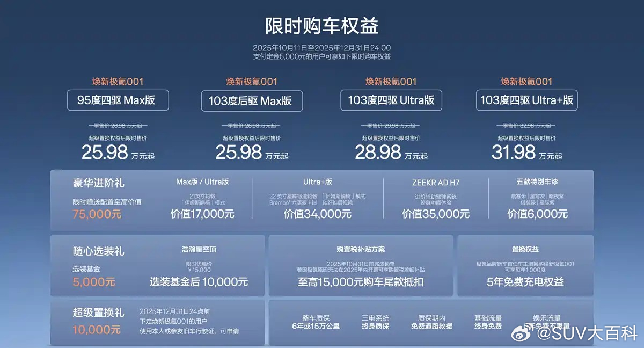Image resolution: width=644 pixels, height=348 pixels.
Task: Click the 进阶辅助驾驶系统 description
Action: pos(436,196)
